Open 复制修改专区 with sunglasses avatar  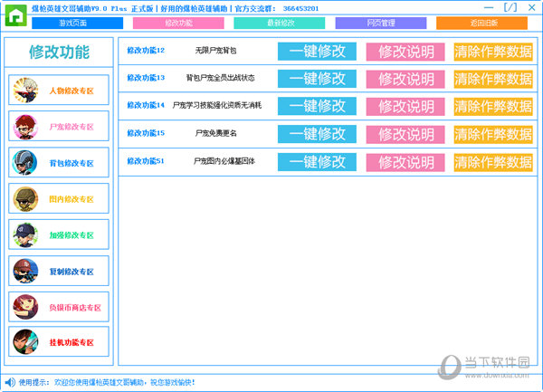point(59,271)
